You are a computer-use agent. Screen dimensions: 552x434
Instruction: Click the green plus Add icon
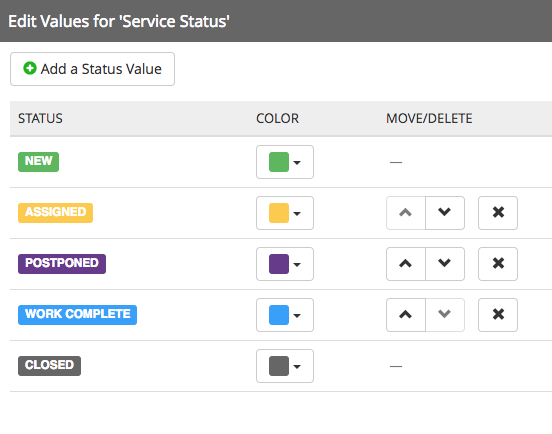click(x=30, y=68)
